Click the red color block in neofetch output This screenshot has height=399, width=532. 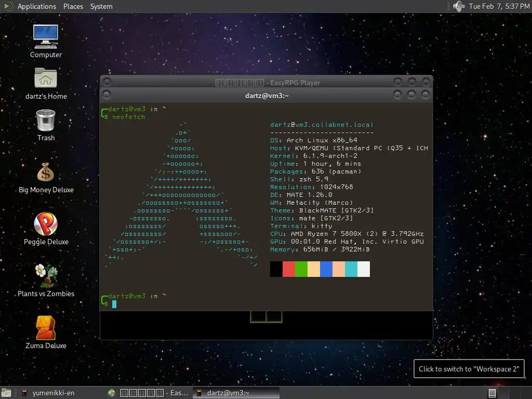pos(289,269)
